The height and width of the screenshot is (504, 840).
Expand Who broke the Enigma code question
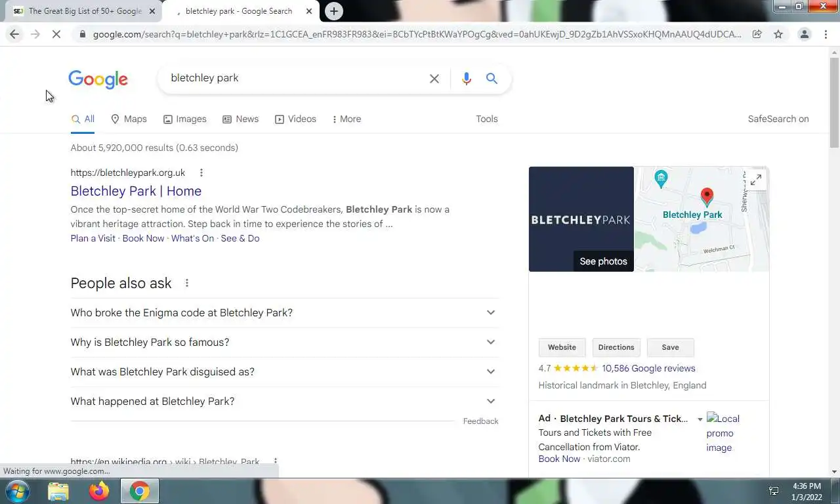[284, 313]
